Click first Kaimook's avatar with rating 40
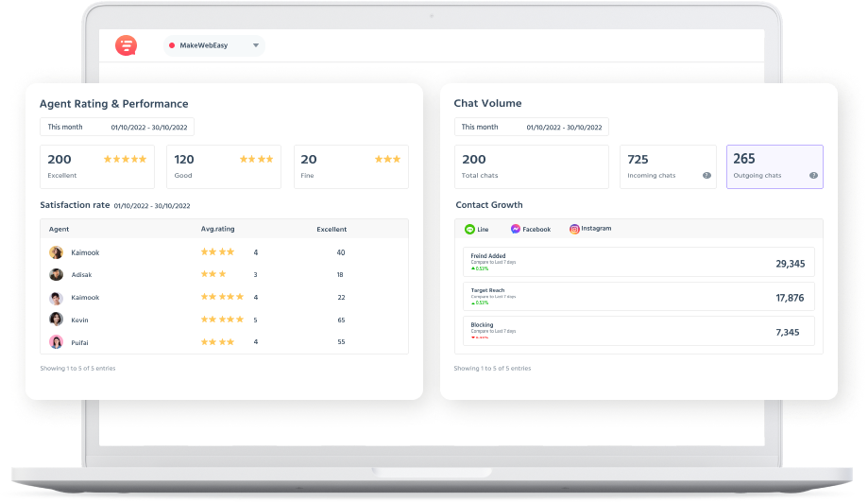 [x=56, y=252]
